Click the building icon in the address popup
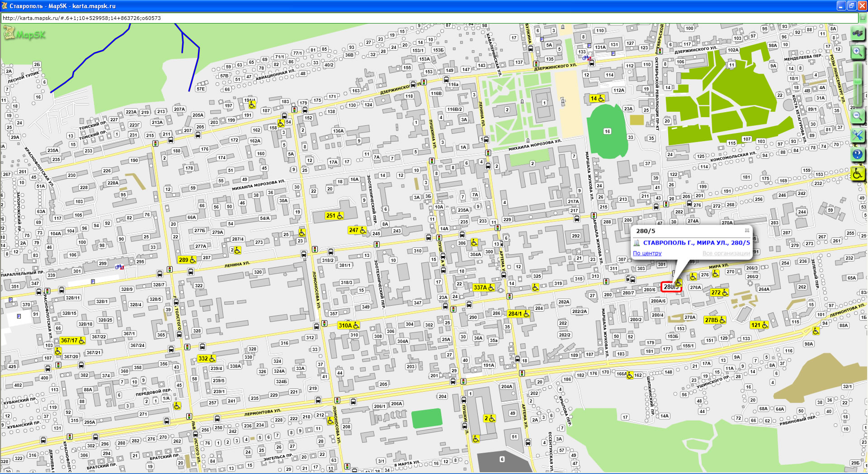 point(637,243)
